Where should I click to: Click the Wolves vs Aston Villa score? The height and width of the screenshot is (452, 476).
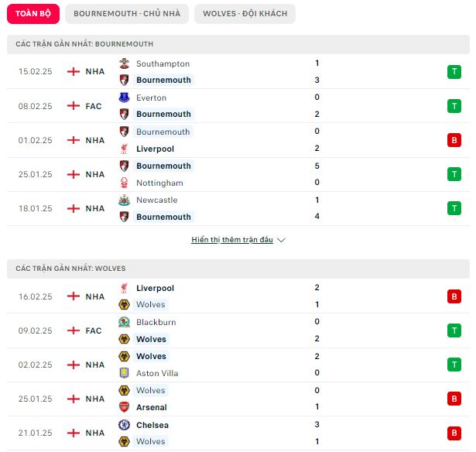point(317,365)
